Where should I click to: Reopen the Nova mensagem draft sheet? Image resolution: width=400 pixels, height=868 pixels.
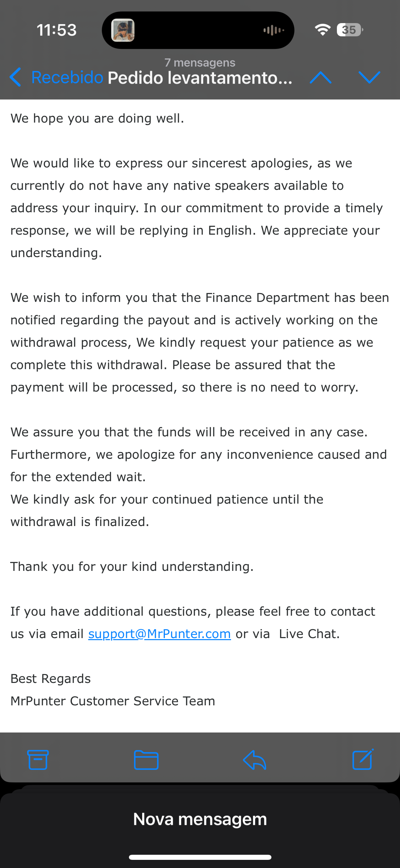(200, 819)
